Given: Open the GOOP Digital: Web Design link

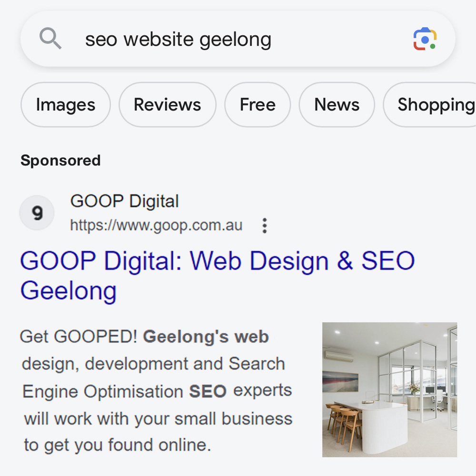Looking at the screenshot, I should [x=218, y=275].
